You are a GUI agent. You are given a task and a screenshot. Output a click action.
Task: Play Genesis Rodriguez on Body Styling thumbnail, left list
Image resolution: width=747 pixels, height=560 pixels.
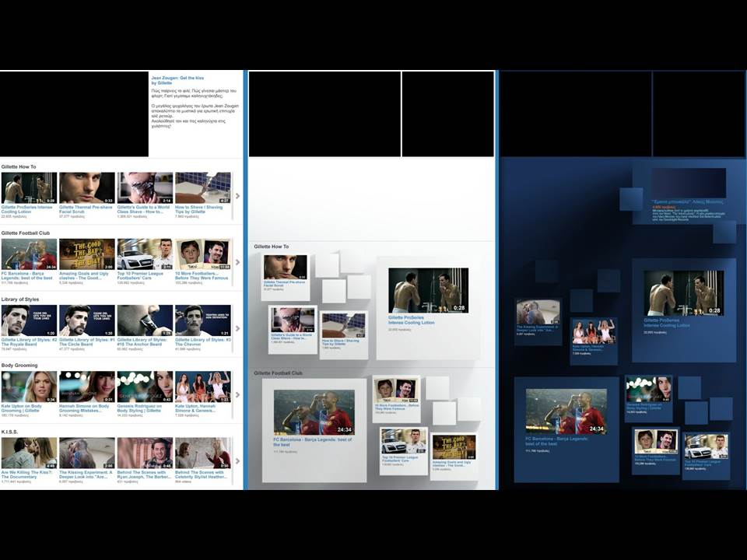tap(145, 387)
